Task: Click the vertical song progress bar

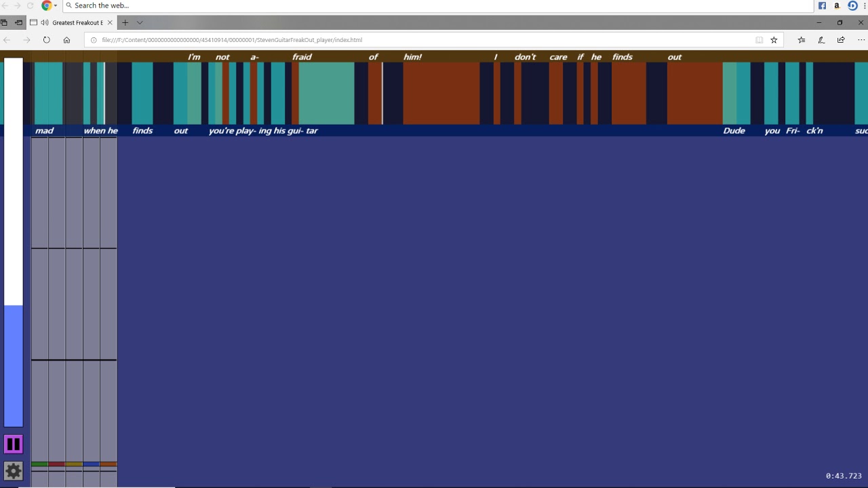Action: 14,243
